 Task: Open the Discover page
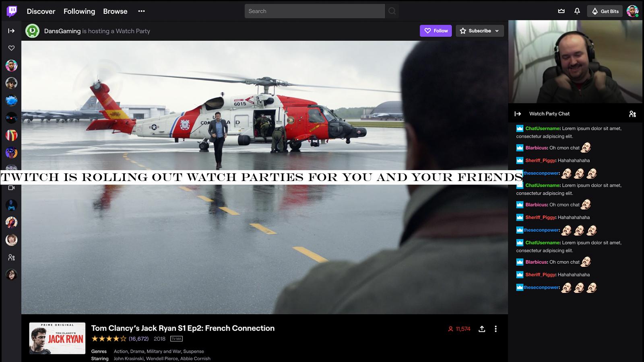click(41, 11)
